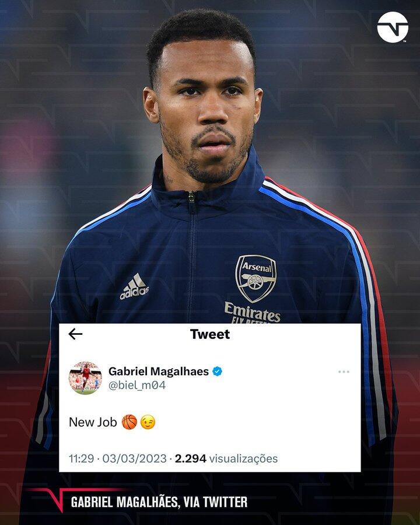Click the 'Gabriel Magalhães, via Twitter' caption
420x525 pixels.
159,502
